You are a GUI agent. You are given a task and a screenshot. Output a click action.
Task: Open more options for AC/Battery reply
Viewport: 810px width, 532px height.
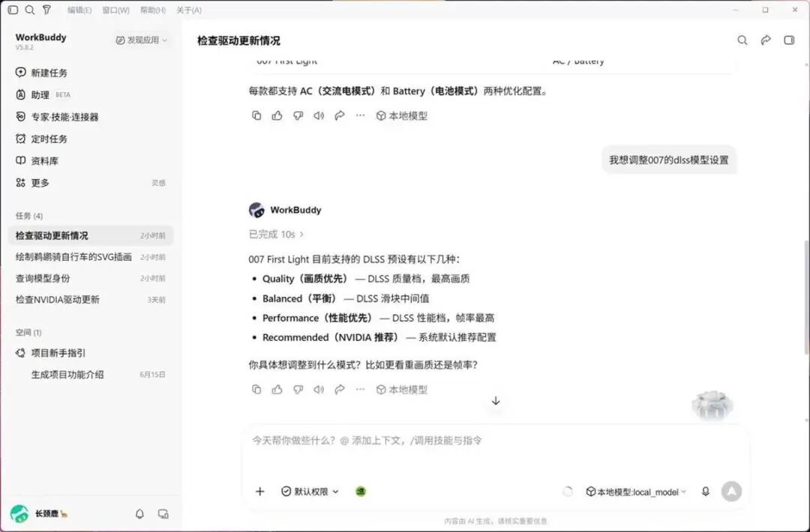coord(360,115)
